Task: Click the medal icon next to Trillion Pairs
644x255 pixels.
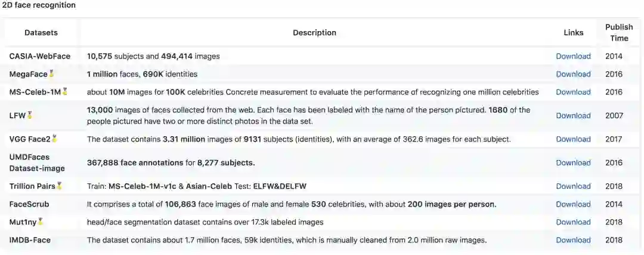Action: coord(59,186)
